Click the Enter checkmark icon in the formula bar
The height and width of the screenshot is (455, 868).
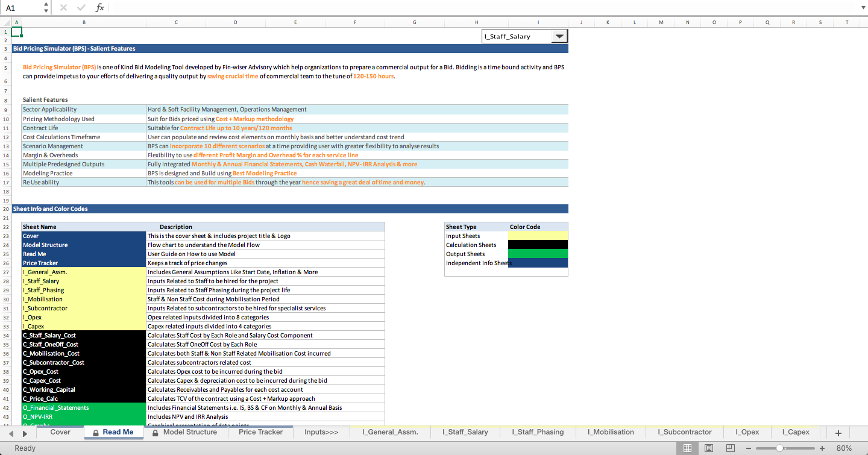[80, 8]
